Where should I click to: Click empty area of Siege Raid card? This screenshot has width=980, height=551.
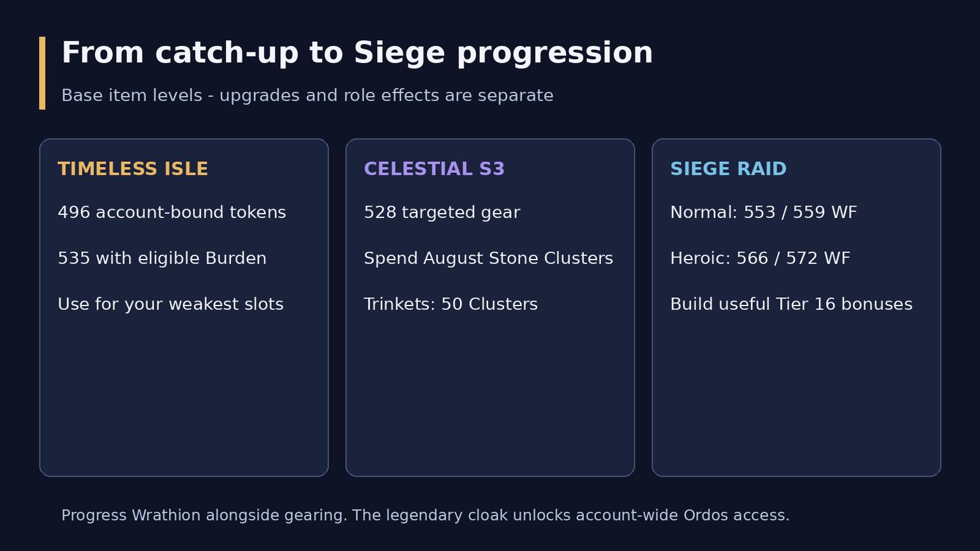tap(796, 395)
